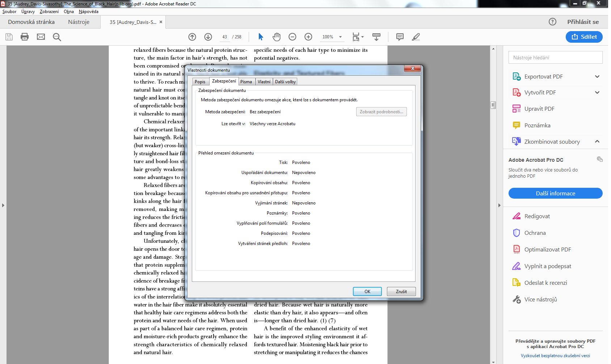This screenshot has height=364, width=611.
Task: Go to next page with down arrow
Action: click(208, 37)
